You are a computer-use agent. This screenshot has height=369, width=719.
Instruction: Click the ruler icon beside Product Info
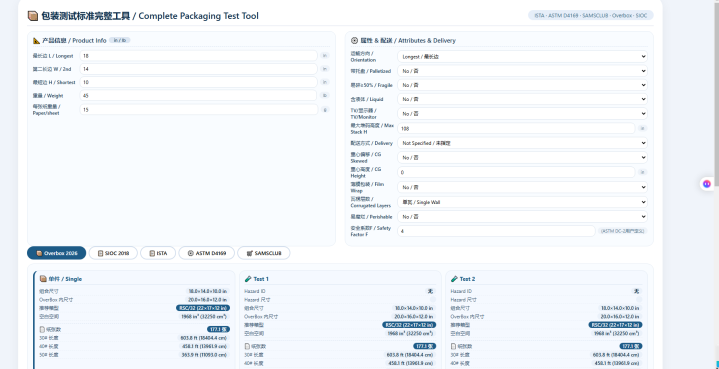pyautogui.click(x=37, y=40)
